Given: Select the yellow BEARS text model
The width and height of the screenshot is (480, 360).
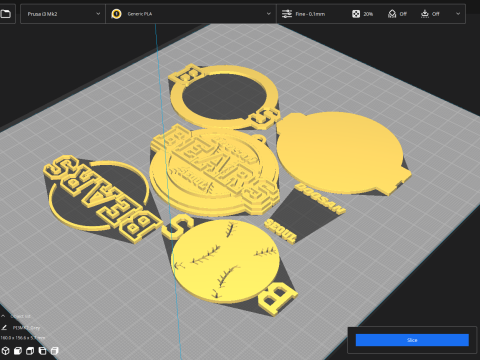Looking at the screenshot, I should point(103,197).
